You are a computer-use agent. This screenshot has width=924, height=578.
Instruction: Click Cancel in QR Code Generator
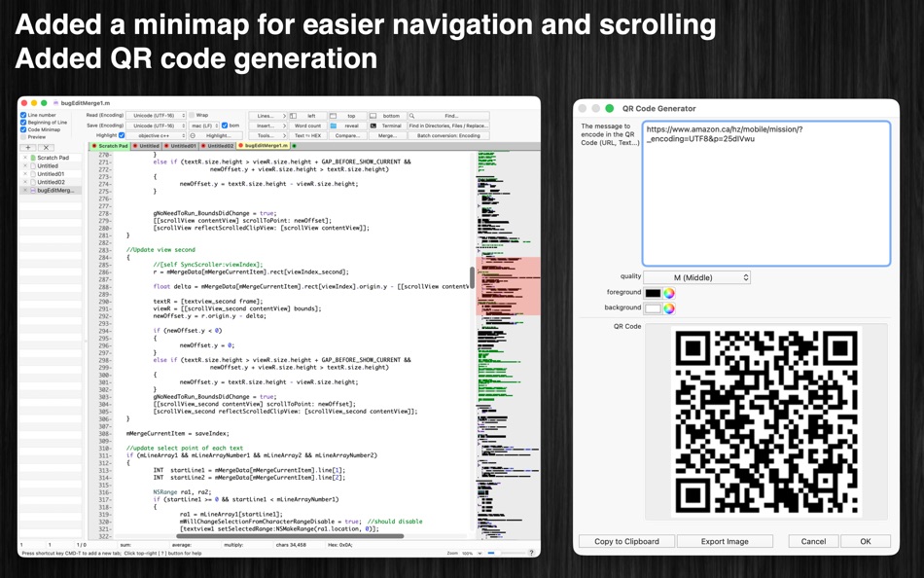point(813,541)
